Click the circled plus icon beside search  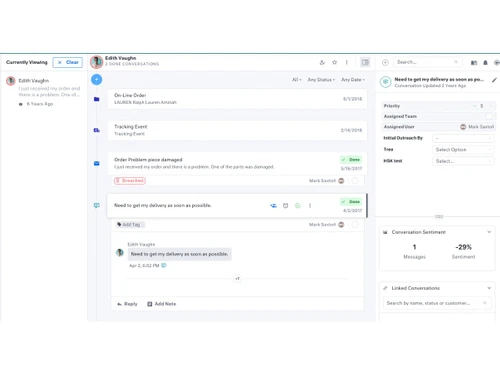point(385,62)
